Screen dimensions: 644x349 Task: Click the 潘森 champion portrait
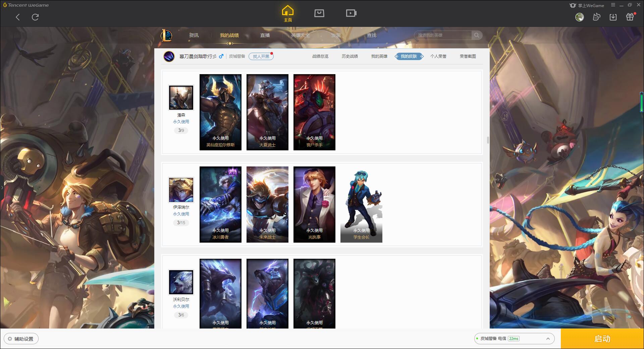point(181,98)
